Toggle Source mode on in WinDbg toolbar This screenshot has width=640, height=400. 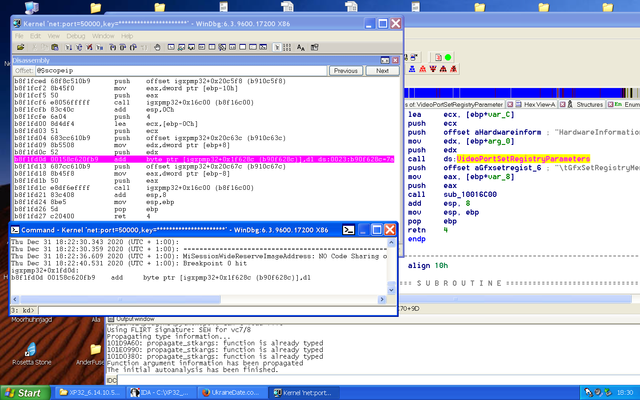coord(277,47)
